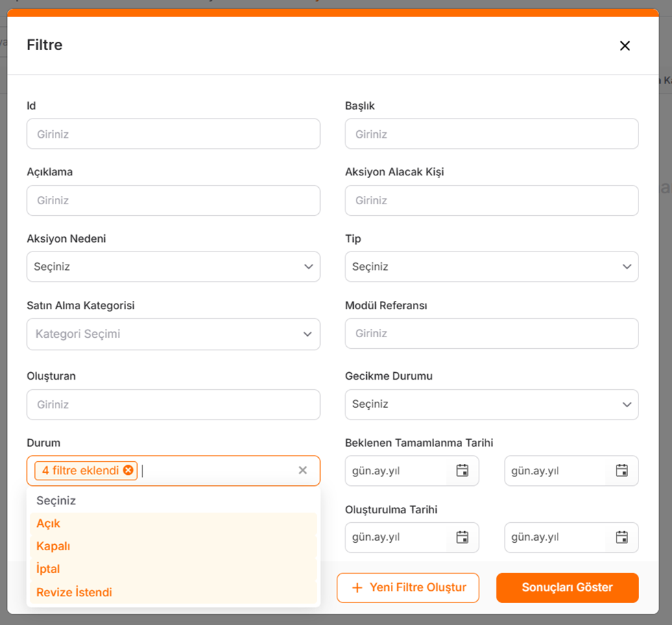
Task: Remove the '4 filtre eklendi' tag
Action: tap(128, 470)
